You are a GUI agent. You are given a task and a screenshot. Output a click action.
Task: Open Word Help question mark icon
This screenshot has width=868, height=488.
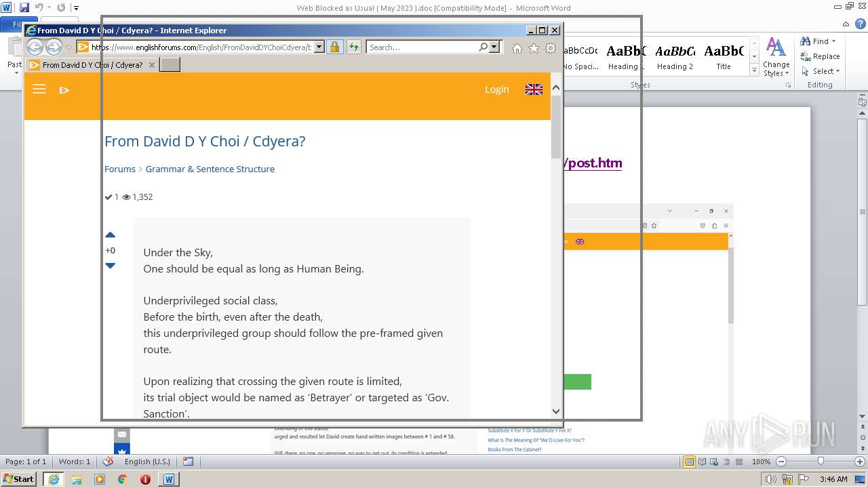(861, 24)
